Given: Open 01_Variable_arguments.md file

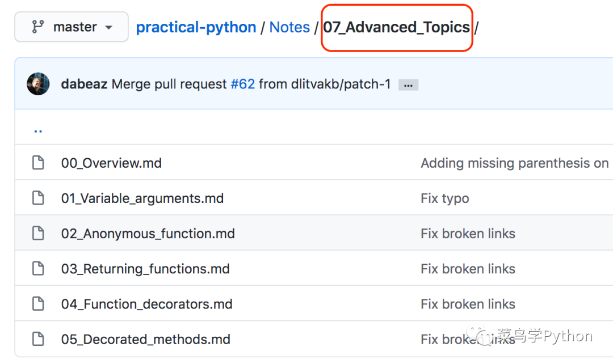Looking at the screenshot, I should point(142,198).
